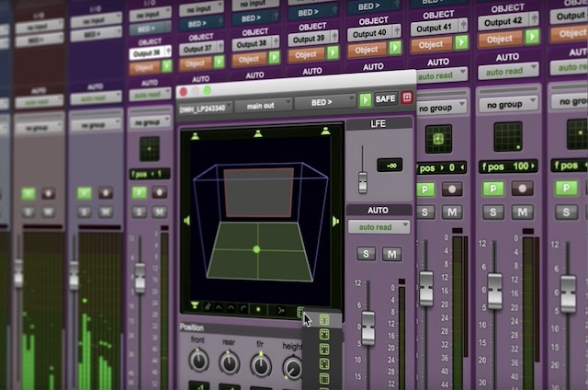Viewport: 588px width, 390px height.
Task: Click the Object button on the Output 37 channel
Action: pyautogui.click(x=196, y=63)
